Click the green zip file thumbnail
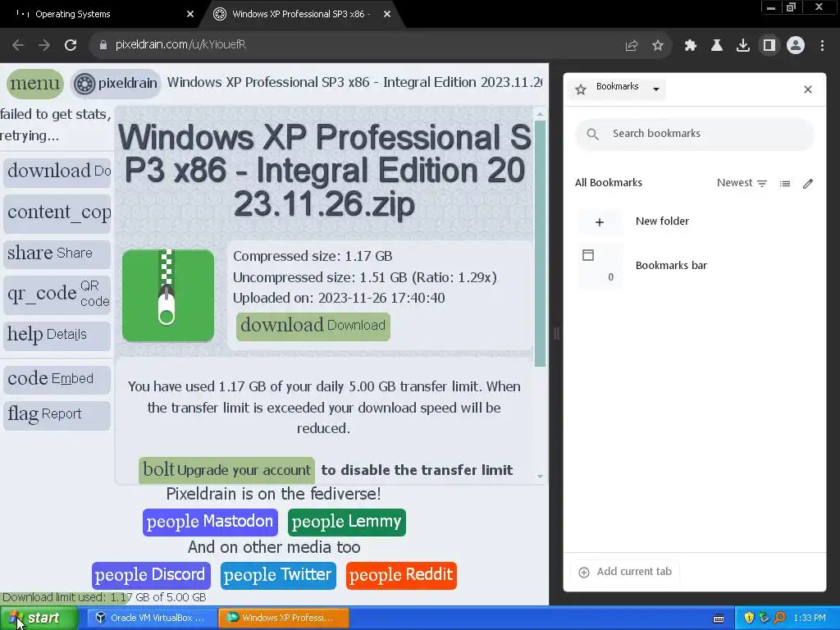 (168, 295)
